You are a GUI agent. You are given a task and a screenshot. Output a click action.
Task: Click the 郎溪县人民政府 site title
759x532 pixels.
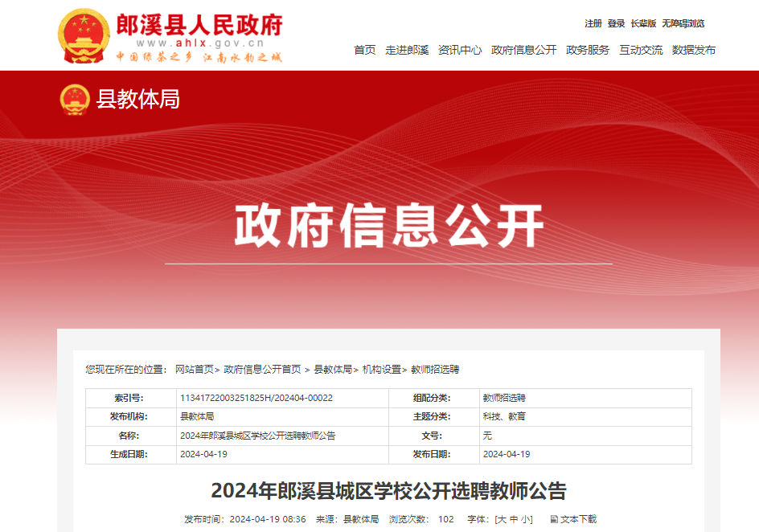199,25
